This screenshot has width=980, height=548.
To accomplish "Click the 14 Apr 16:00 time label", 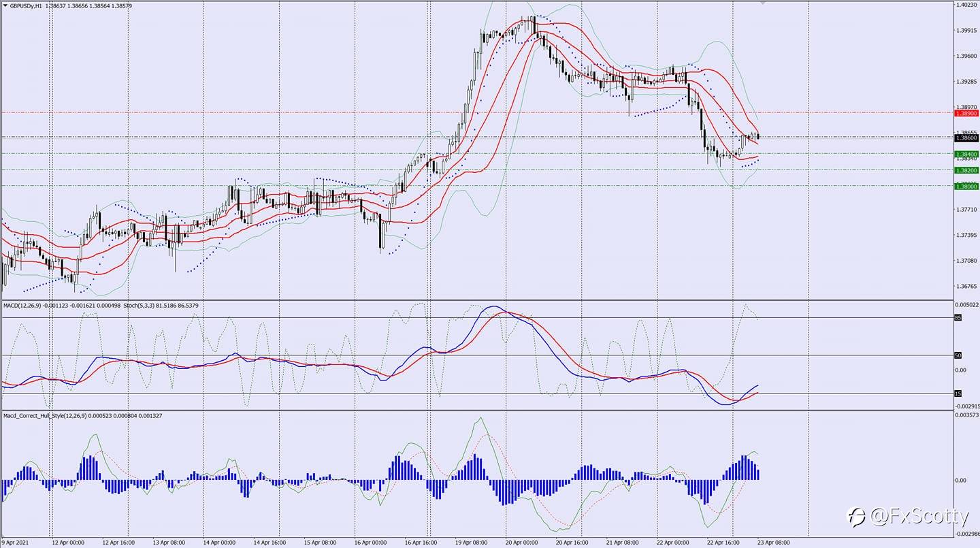I will (269, 543).
